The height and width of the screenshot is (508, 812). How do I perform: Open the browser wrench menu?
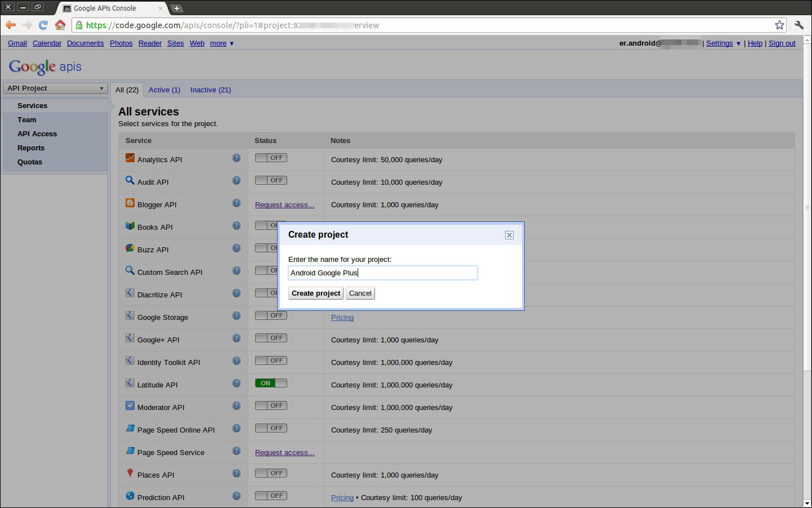click(799, 25)
